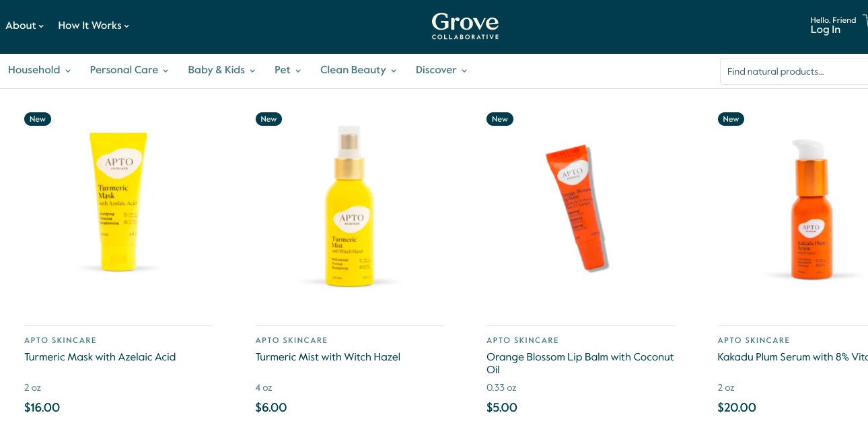Viewport: 868px width, 421px height.
Task: Open the Baby & Kids menu
Action: [221, 70]
